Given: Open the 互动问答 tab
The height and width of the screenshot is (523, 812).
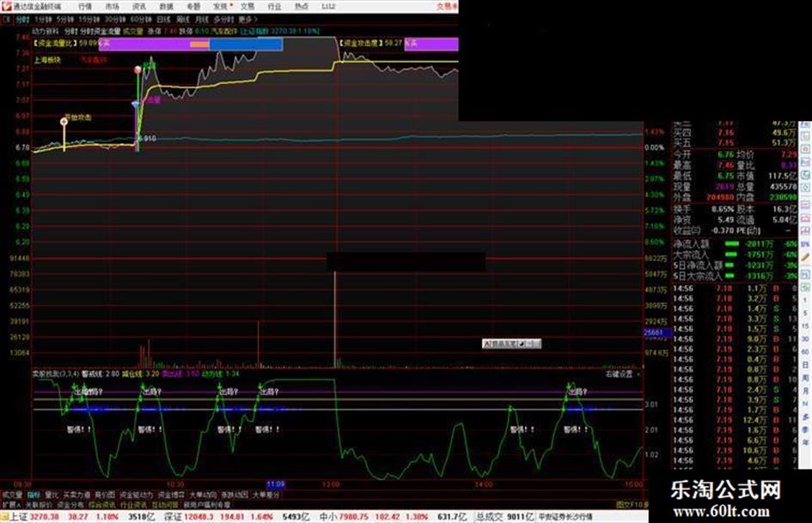Looking at the screenshot, I should coord(166,505).
